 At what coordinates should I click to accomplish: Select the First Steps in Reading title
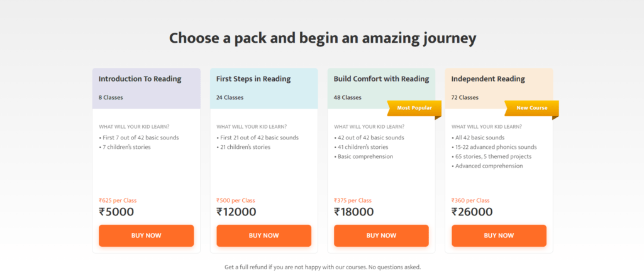pos(253,79)
